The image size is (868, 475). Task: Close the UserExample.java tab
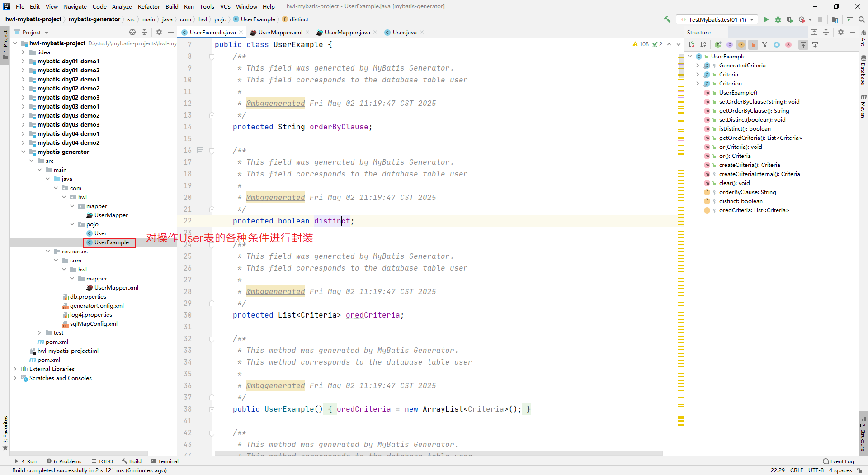[x=241, y=32]
